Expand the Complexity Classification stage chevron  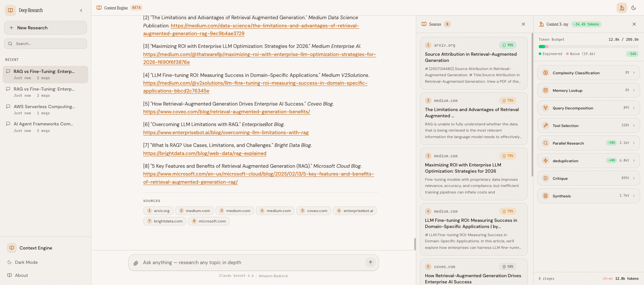[x=634, y=73]
